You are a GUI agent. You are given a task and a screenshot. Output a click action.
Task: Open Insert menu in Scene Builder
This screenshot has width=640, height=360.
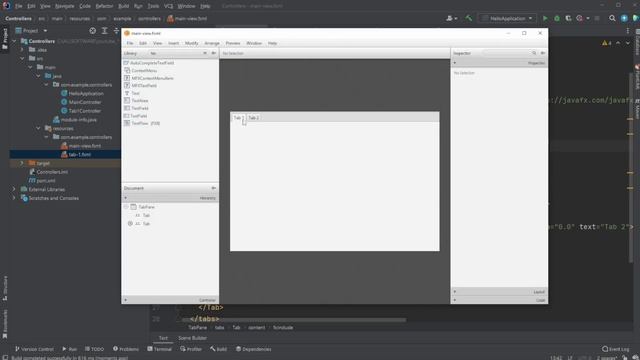[x=173, y=43]
